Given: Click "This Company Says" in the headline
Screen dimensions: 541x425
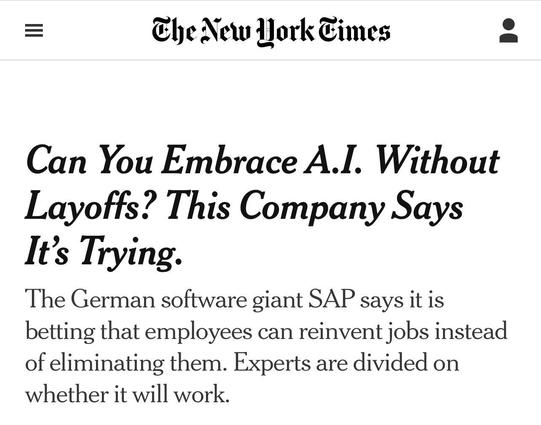Looking at the screenshot, I should [x=314, y=207].
